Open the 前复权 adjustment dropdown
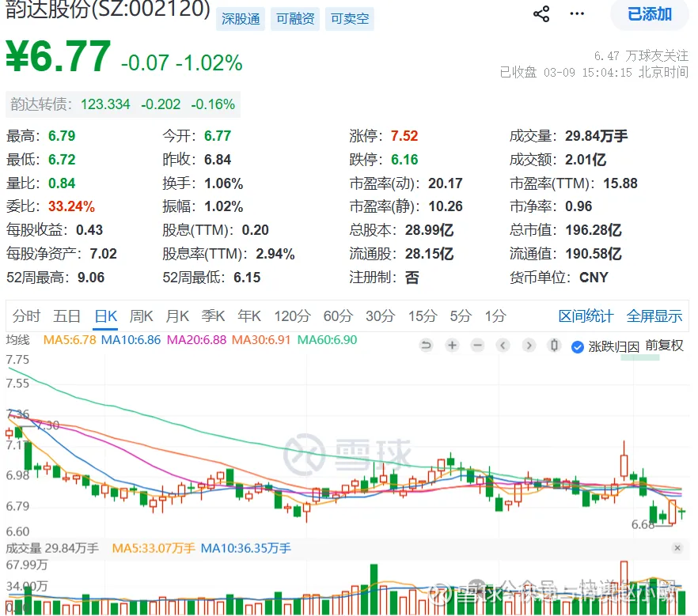The width and height of the screenshot is (698, 616). tap(664, 346)
